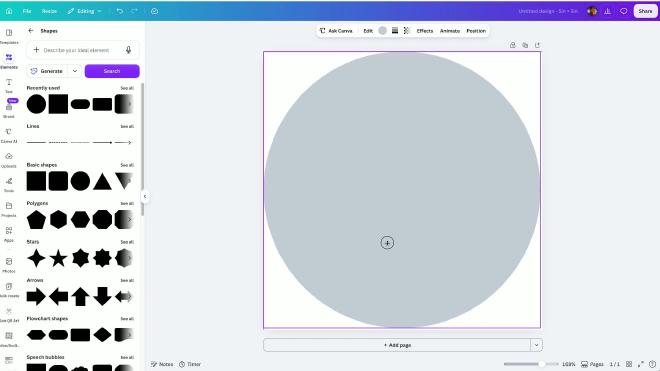See all Arrows
Screen dimensions: 660x371
(x=127, y=280)
